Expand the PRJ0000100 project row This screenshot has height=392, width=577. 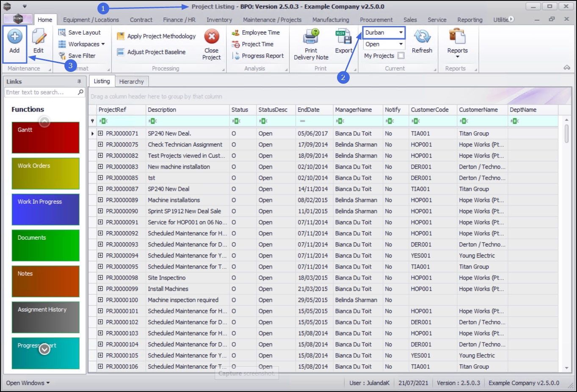(x=100, y=300)
